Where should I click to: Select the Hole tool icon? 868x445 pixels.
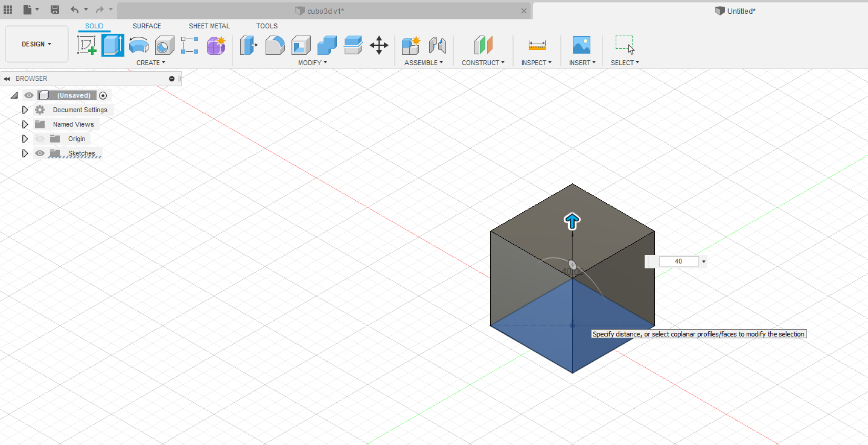click(x=164, y=45)
